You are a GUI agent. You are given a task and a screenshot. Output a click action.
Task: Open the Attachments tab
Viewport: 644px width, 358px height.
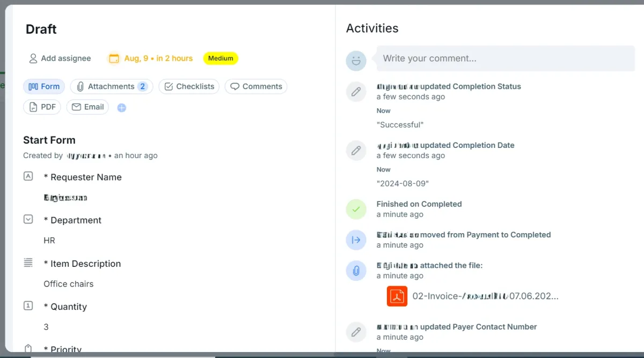pos(112,86)
